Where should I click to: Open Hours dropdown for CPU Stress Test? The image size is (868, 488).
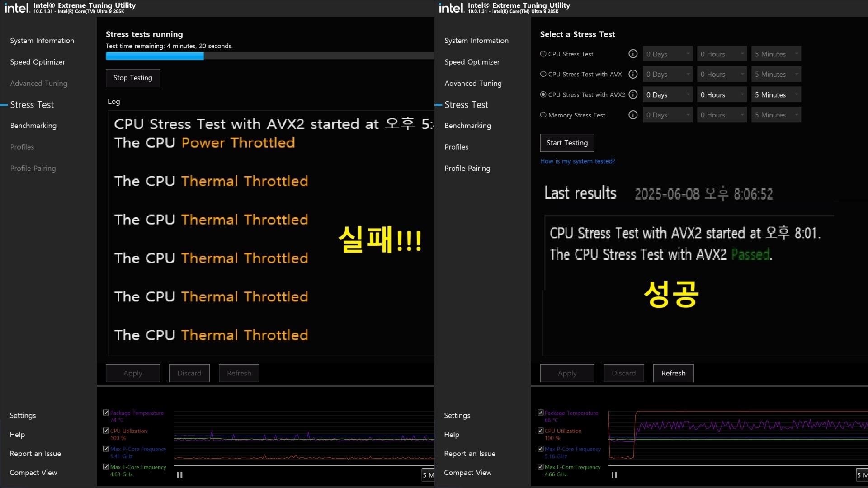click(722, 54)
